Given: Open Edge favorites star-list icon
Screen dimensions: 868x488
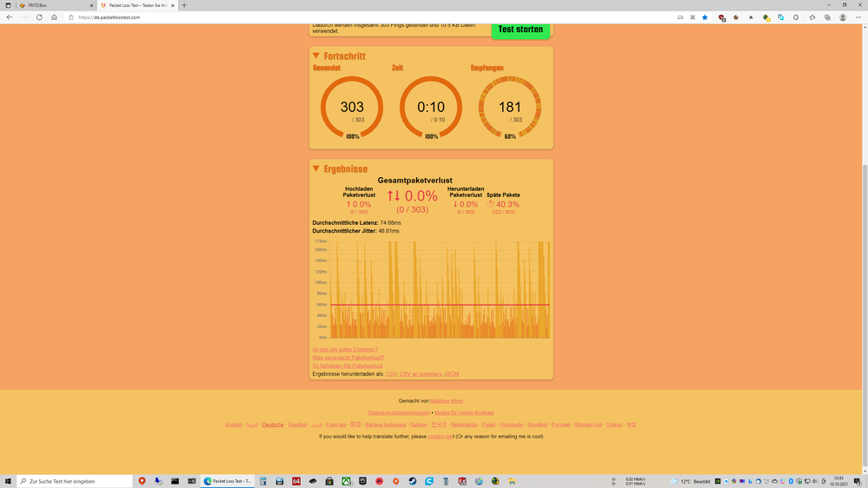Looking at the screenshot, I should (812, 17).
